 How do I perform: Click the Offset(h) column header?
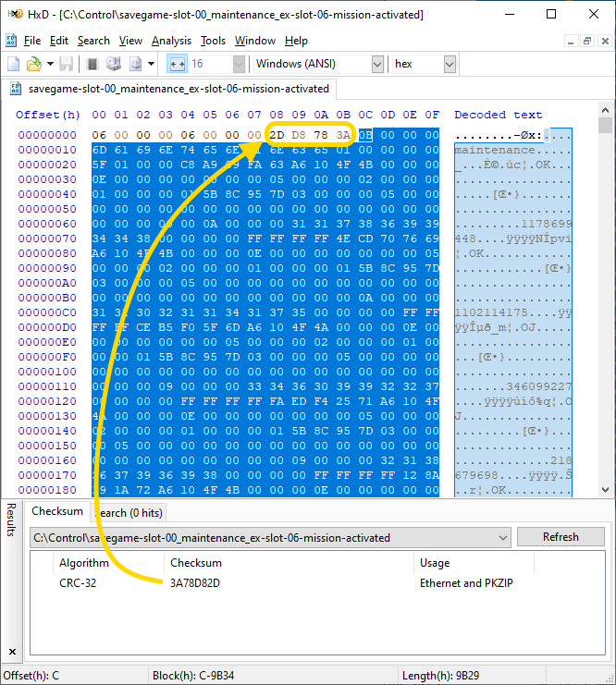click(48, 115)
